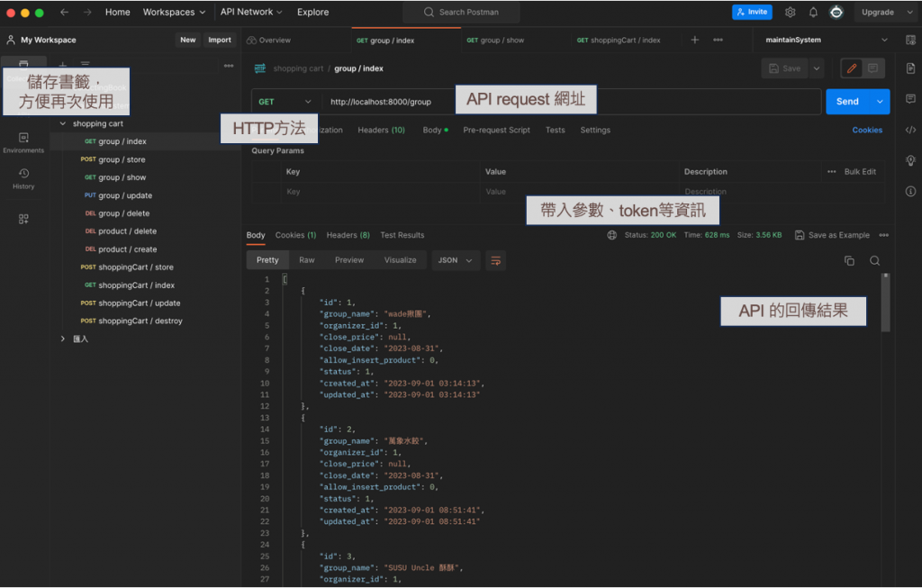Copy response body icon

[x=849, y=260]
